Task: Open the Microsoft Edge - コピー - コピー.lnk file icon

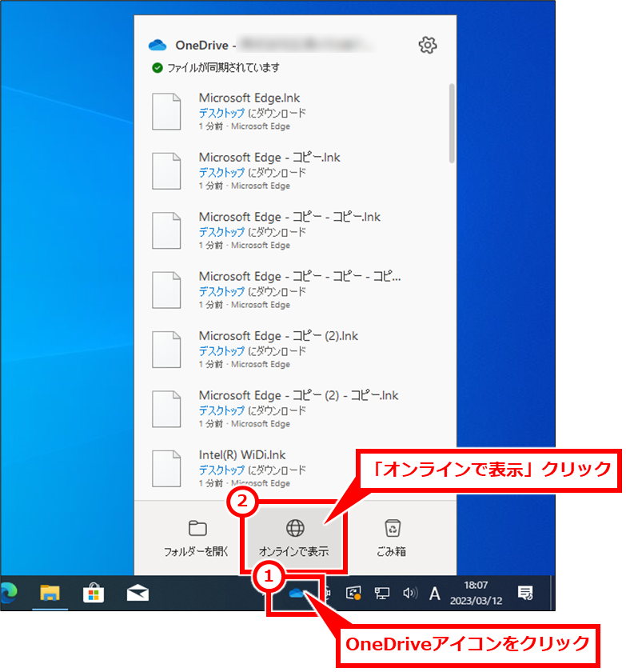Action: pos(166,230)
